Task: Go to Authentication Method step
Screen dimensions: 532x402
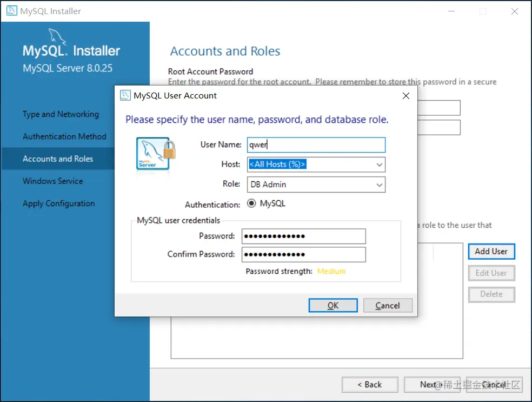Action: pyautogui.click(x=64, y=136)
